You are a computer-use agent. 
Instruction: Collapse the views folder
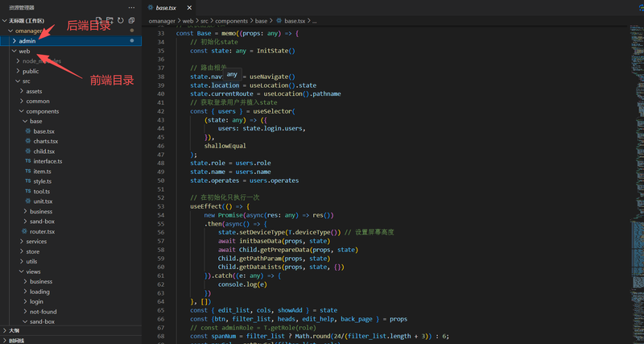click(x=33, y=271)
